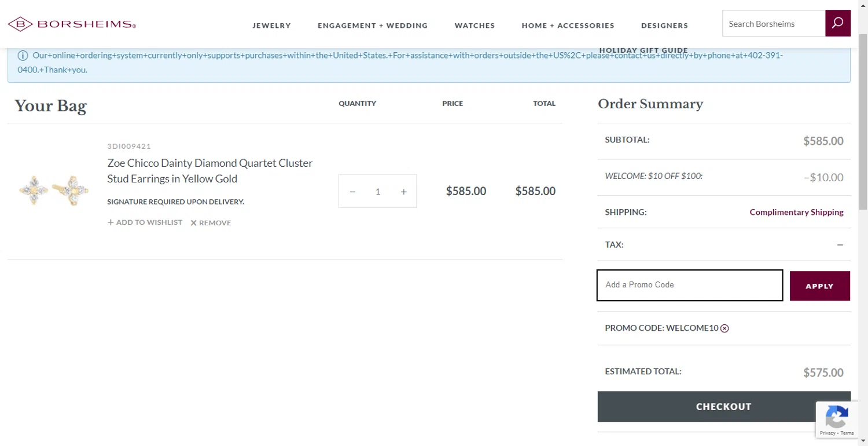Screen dimensions: 868x446
Task: Proceed to Checkout
Action: click(x=724, y=407)
